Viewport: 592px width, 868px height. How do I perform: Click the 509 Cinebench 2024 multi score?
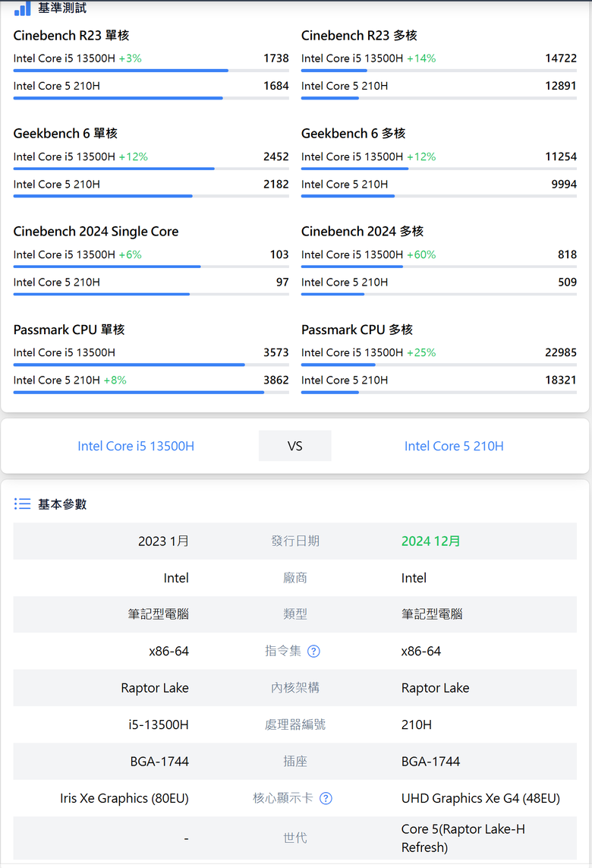[x=567, y=282]
